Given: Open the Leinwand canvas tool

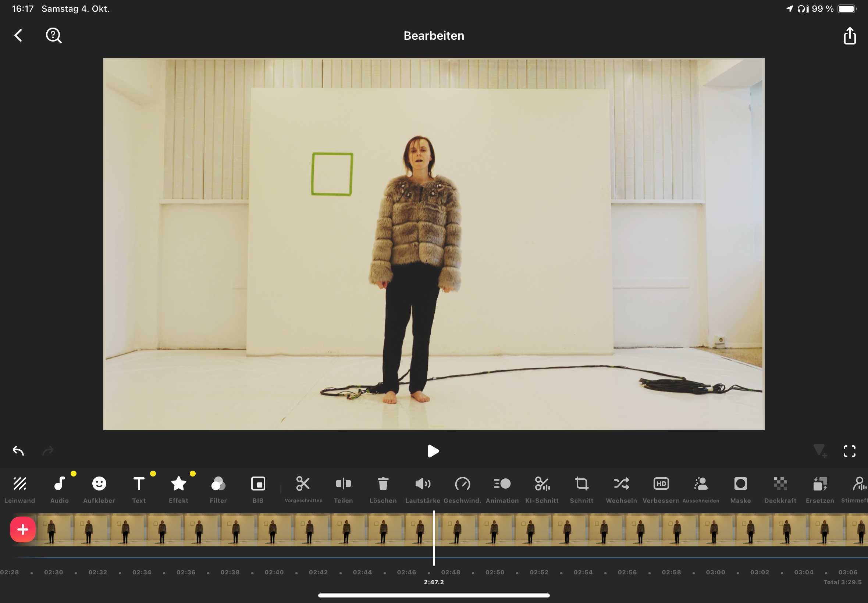Looking at the screenshot, I should (x=19, y=490).
